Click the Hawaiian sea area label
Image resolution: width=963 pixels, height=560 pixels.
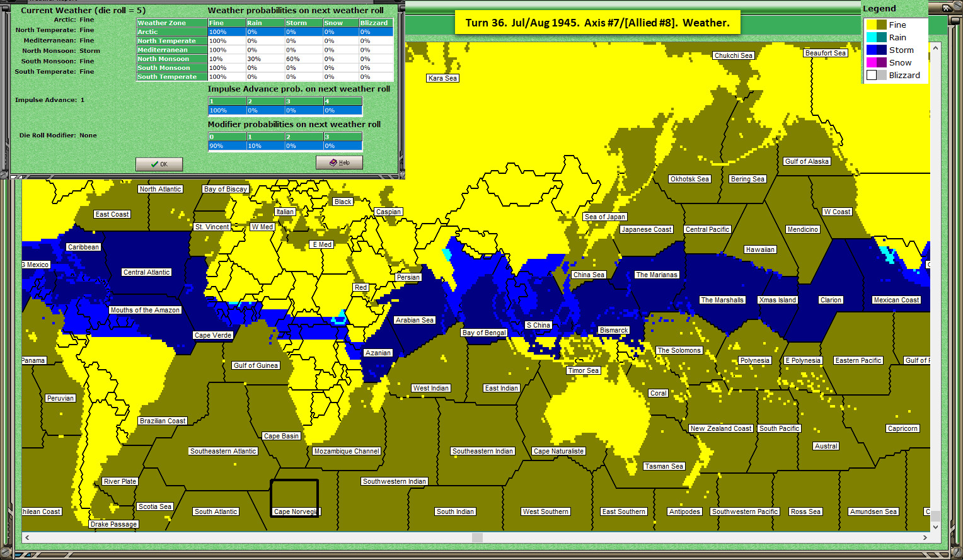pos(761,249)
